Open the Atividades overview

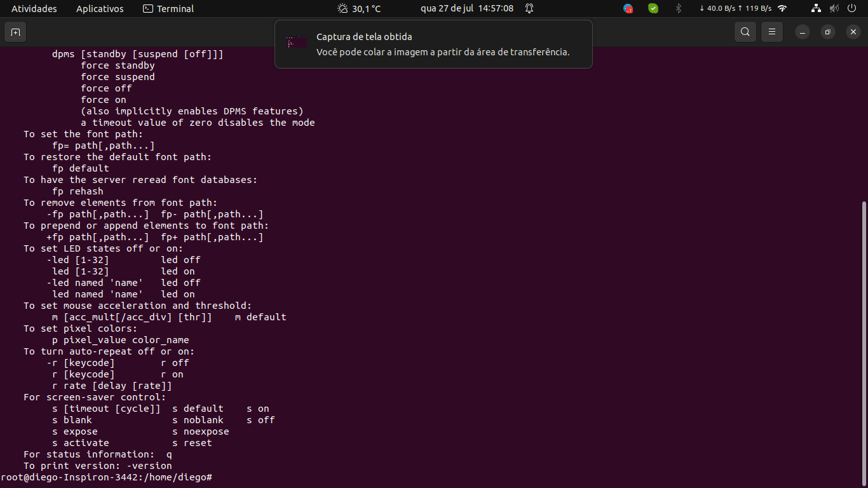34,8
